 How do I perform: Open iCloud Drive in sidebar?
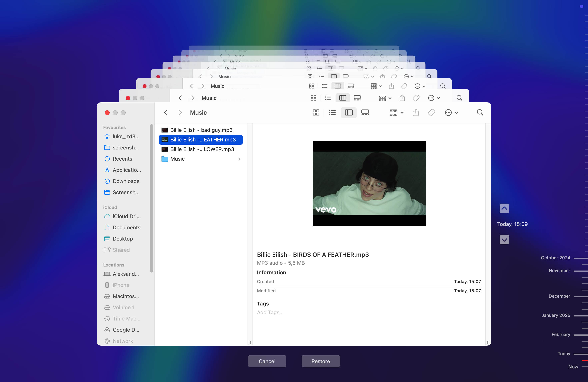click(x=126, y=216)
